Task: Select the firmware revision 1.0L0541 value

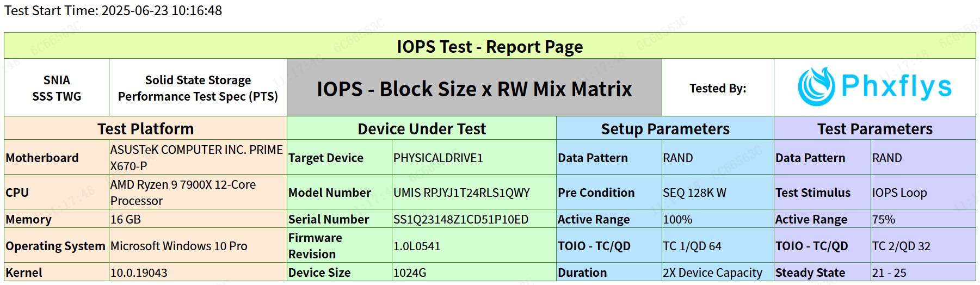Action: 416,246
